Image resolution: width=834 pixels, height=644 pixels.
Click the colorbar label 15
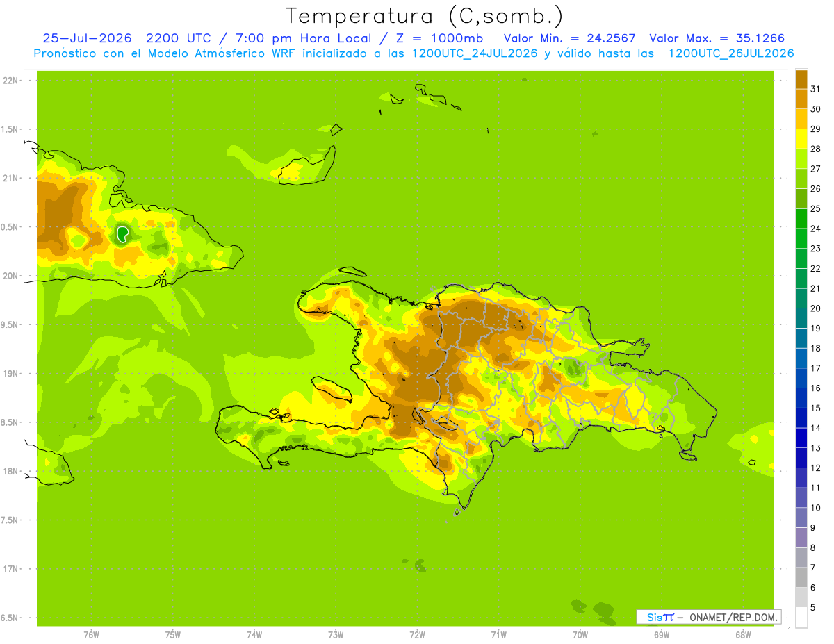816,408
